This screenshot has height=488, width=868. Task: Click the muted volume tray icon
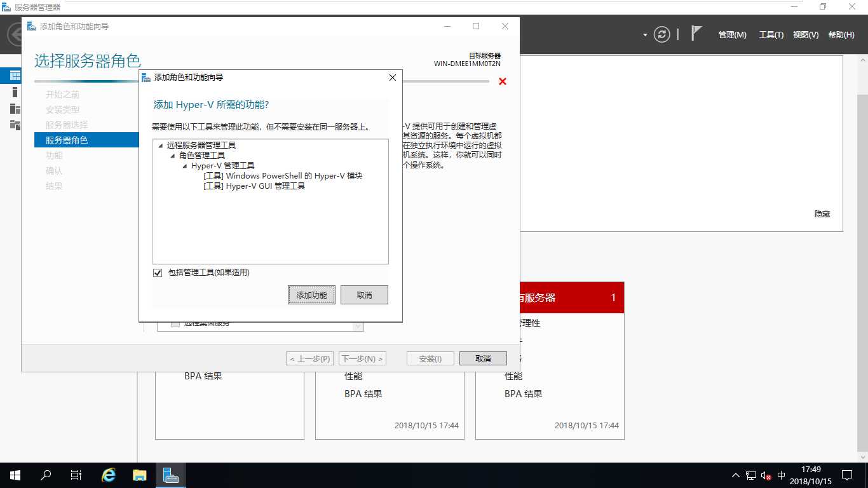click(766, 475)
